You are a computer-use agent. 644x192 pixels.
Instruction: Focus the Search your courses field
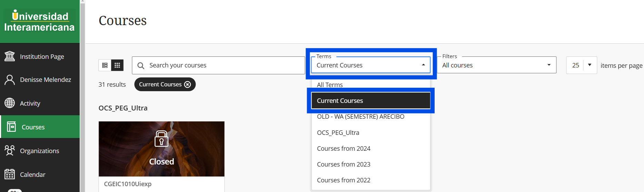(218, 65)
